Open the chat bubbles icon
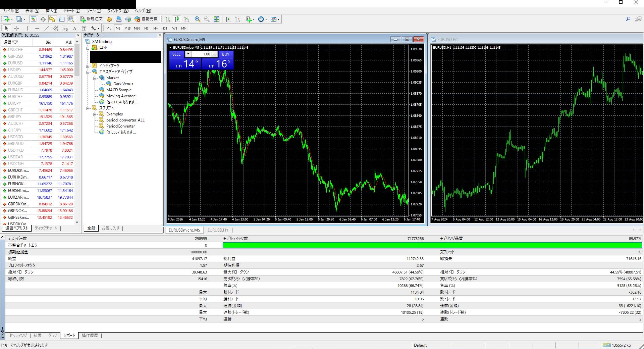Screen dimensions: 644x349 pos(638,19)
